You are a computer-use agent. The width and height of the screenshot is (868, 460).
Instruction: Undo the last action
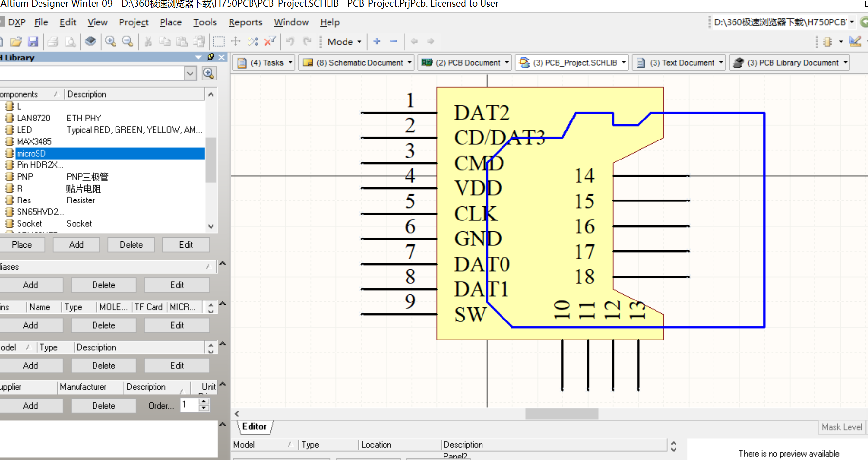click(x=290, y=41)
